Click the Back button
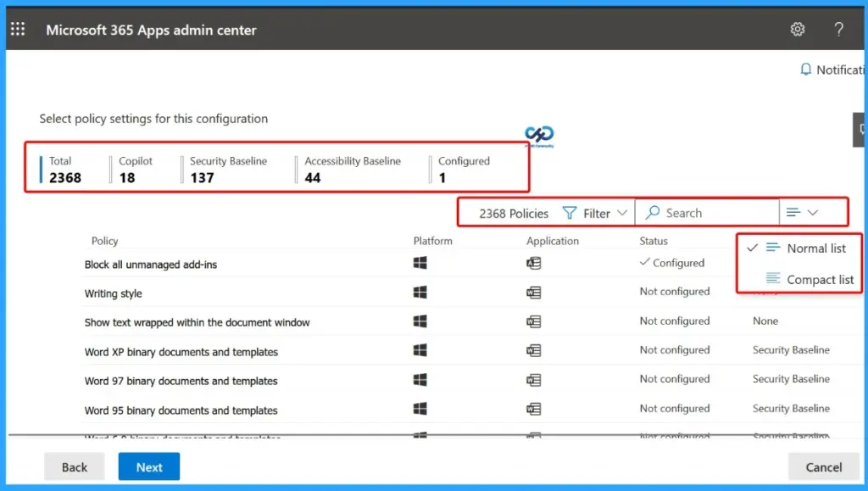Screen dimensions: 868x491 [x=75, y=466]
